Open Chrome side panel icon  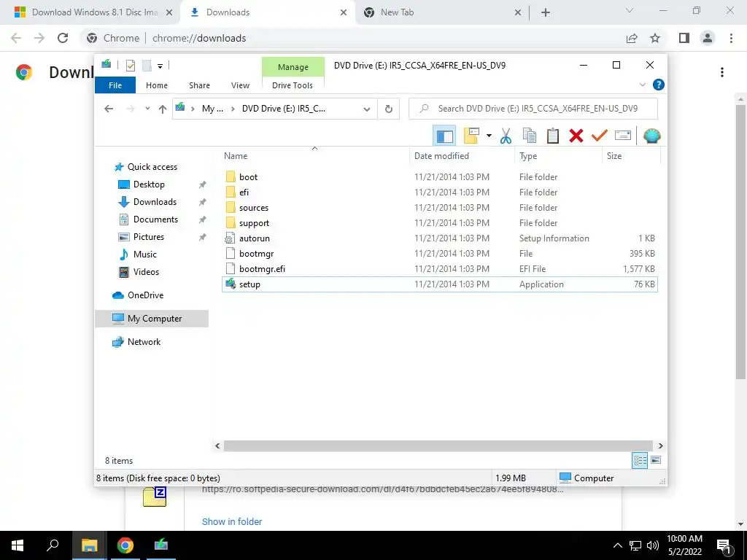click(684, 38)
